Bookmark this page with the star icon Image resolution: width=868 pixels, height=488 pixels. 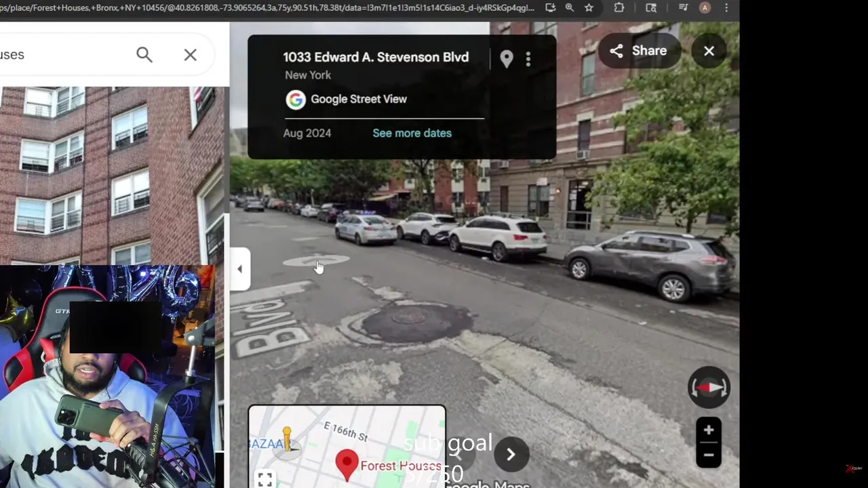point(589,7)
